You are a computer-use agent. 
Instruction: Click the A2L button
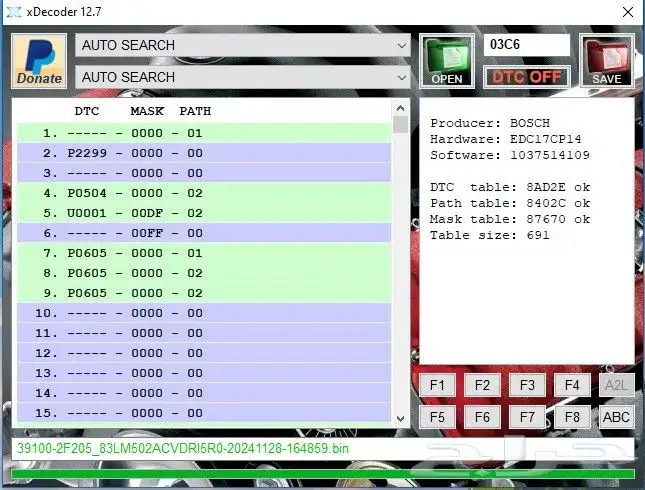click(x=616, y=385)
